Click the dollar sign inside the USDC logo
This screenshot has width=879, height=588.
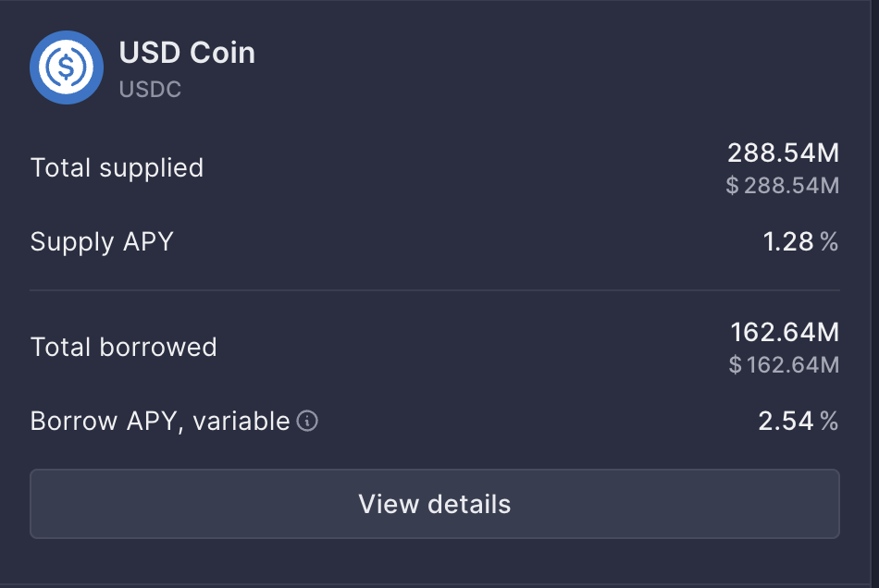(x=66, y=67)
